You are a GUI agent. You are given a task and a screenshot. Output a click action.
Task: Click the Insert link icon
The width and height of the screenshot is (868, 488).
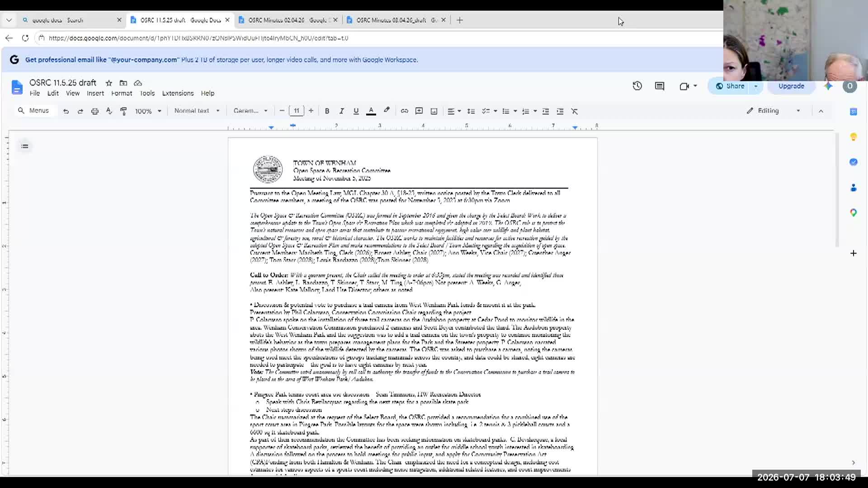405,111
